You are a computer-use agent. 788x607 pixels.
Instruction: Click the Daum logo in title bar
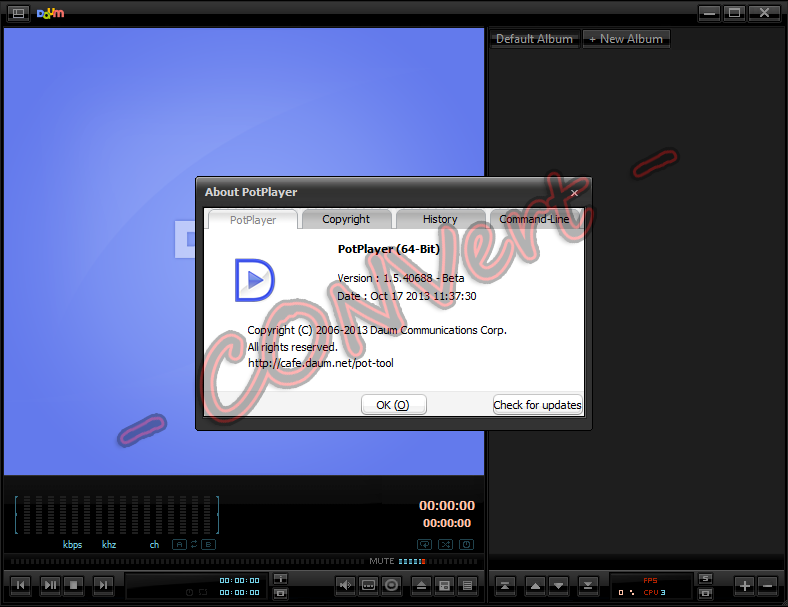[50, 13]
